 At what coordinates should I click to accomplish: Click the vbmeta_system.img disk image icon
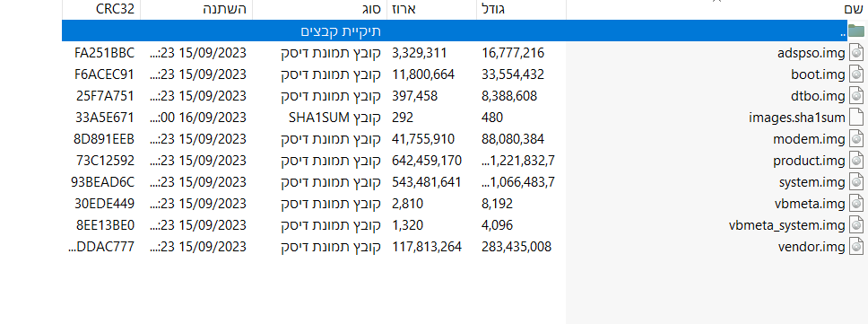point(856,225)
